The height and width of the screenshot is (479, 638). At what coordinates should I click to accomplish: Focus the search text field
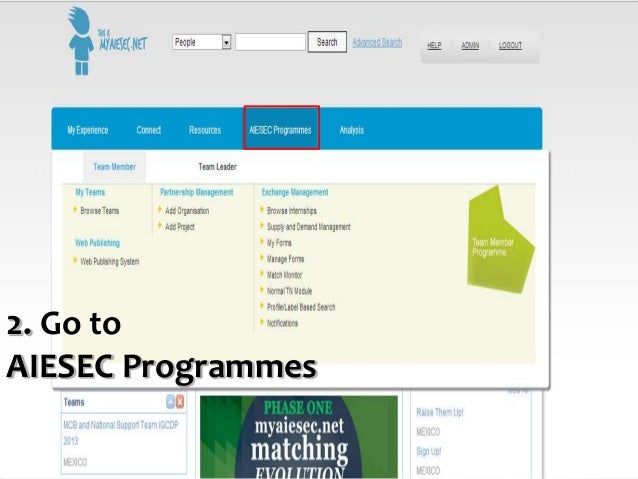point(270,42)
